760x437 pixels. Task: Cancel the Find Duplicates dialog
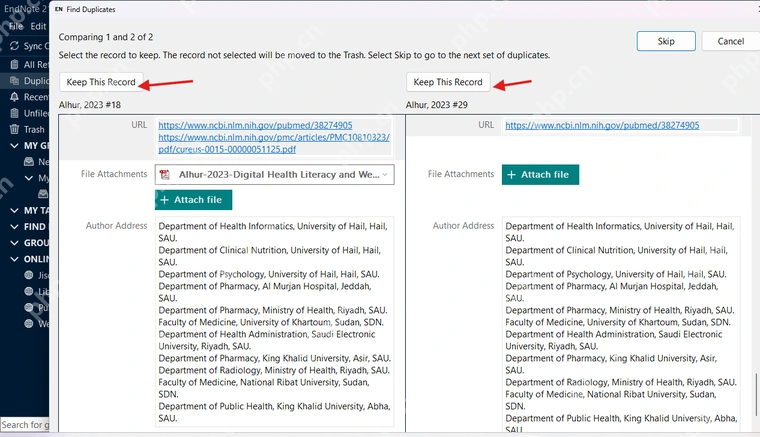(x=730, y=41)
